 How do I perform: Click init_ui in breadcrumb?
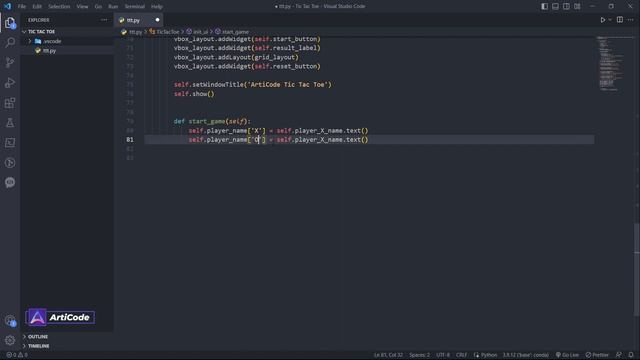pyautogui.click(x=200, y=32)
